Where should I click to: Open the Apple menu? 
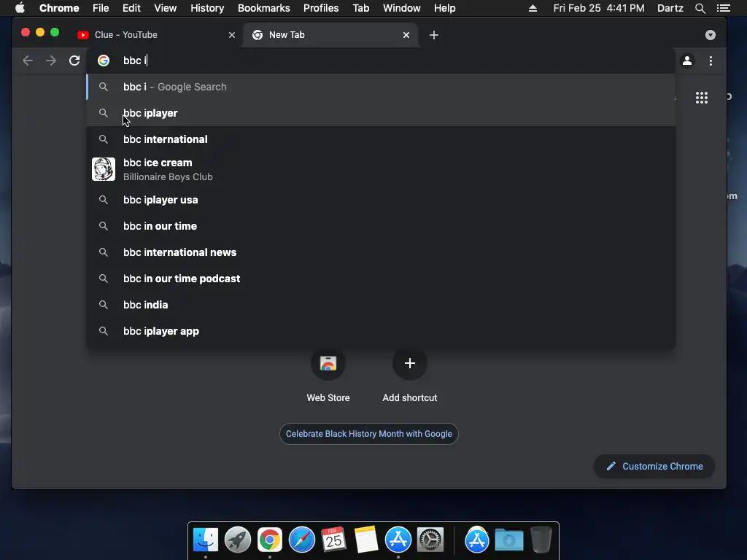pyautogui.click(x=20, y=8)
